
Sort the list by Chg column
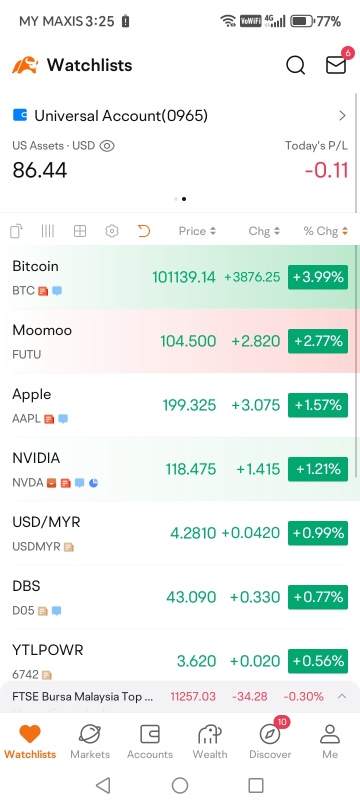pyautogui.click(x=264, y=231)
